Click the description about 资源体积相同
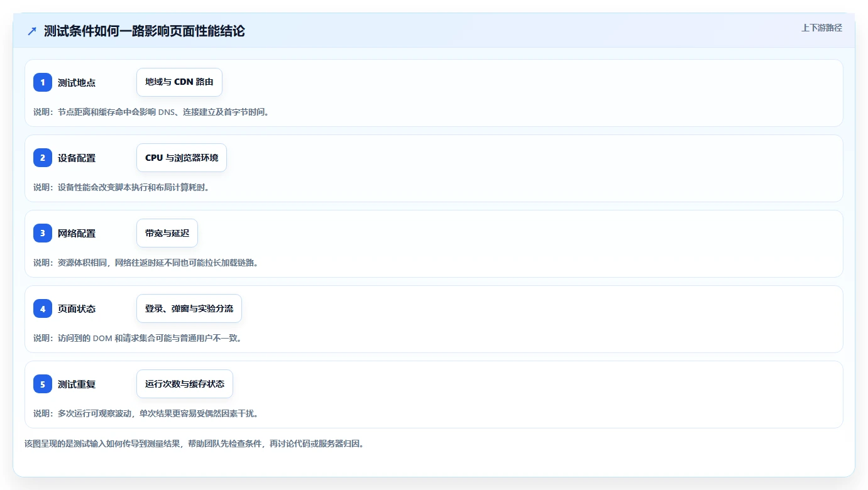 [x=146, y=263]
